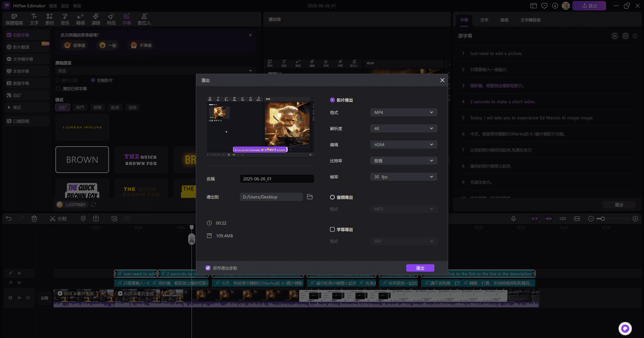
Task: Open the 媒體檔案 media tool
Action: [14, 19]
